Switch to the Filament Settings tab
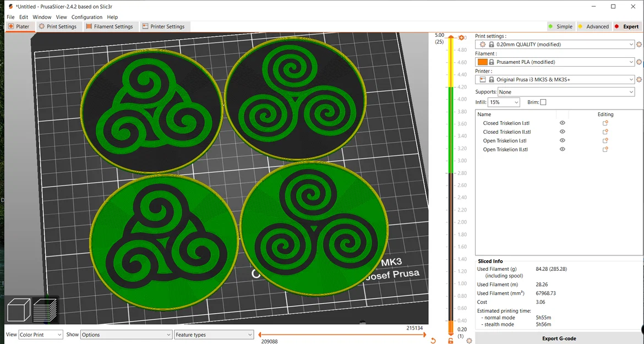The image size is (644, 344). coord(110,26)
